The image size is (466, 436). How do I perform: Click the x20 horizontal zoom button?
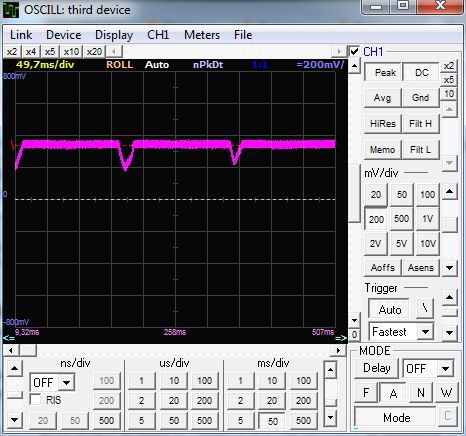click(94, 52)
